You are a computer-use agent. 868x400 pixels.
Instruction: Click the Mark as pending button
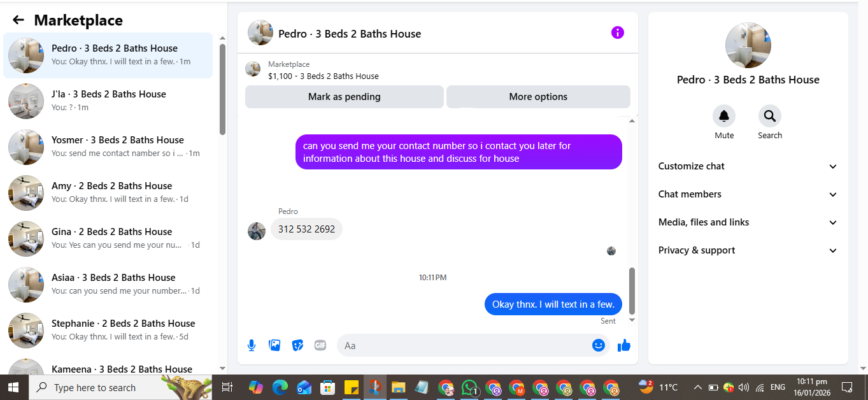344,97
